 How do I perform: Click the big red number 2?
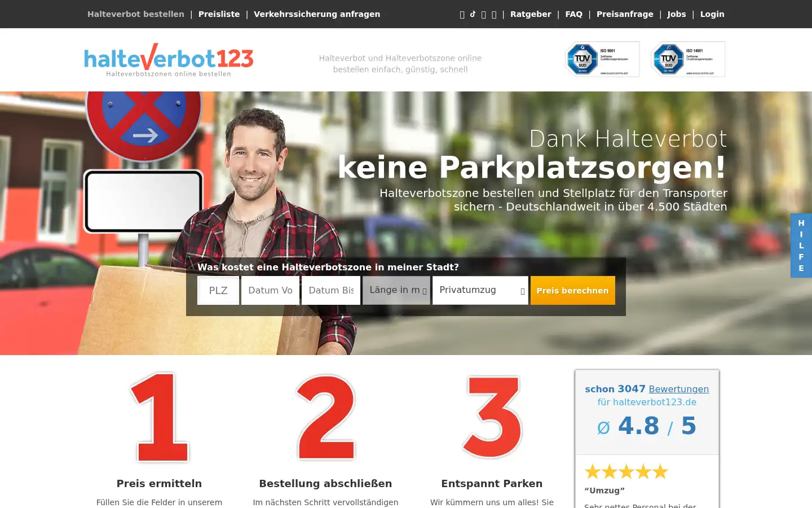point(326,417)
